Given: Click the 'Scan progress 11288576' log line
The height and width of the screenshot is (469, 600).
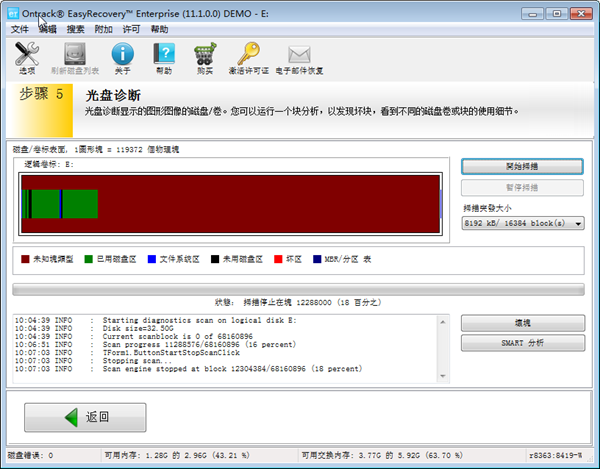Looking at the screenshot, I should point(155,345).
